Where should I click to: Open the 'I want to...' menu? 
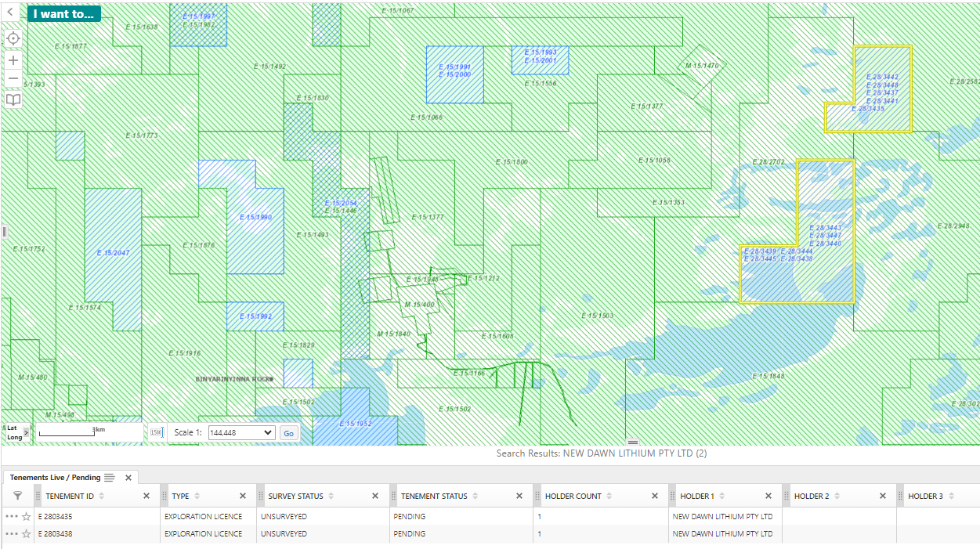[64, 13]
